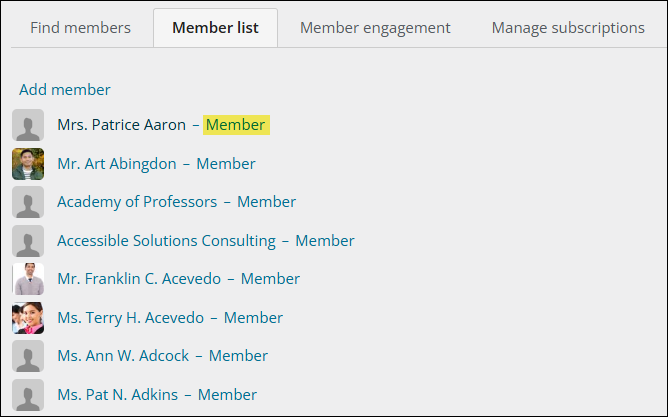Viewport: 668px width, 417px height.
Task: Click Mr. Art Abingdon's profile photo
Action: coord(28,164)
